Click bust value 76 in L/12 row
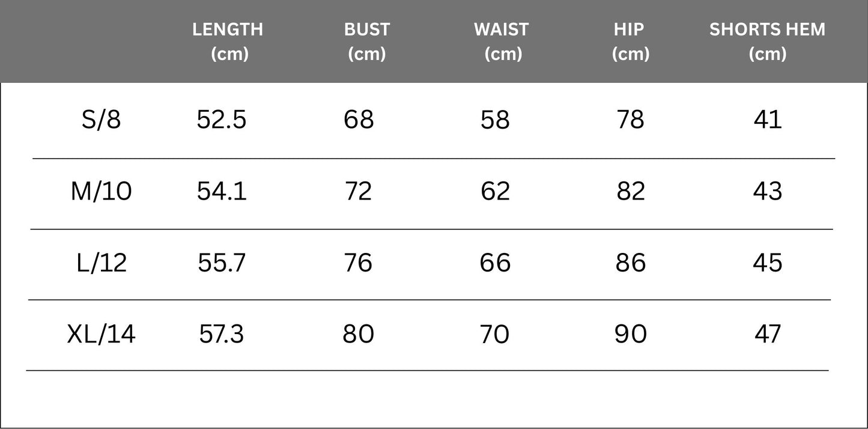 (x=358, y=263)
